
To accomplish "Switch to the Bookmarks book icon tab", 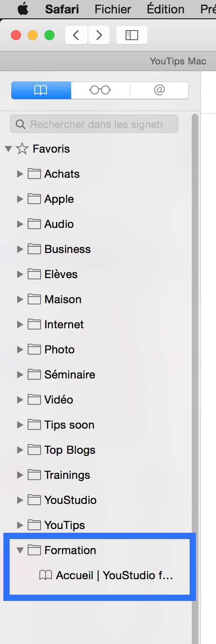I will click(x=41, y=90).
